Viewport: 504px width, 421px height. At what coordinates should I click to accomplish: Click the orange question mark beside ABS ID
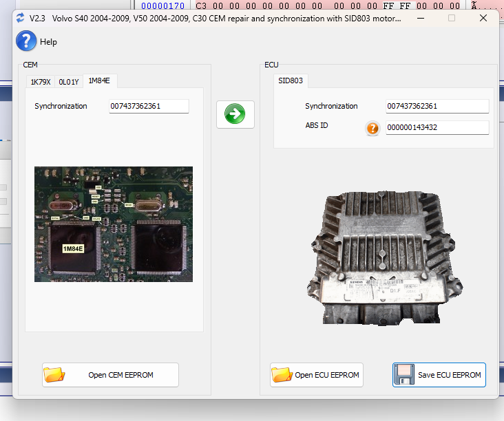pyautogui.click(x=372, y=128)
